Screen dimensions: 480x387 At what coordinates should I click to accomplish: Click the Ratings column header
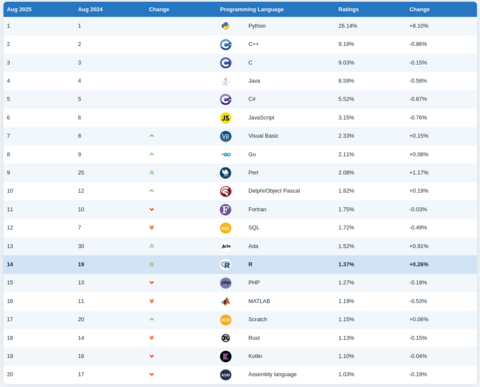point(348,9)
